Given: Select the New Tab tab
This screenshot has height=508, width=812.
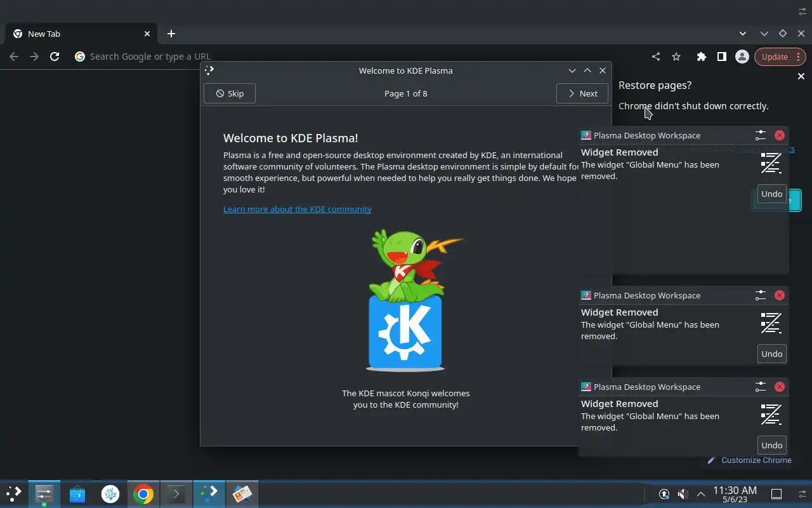Looking at the screenshot, I should 81,34.
